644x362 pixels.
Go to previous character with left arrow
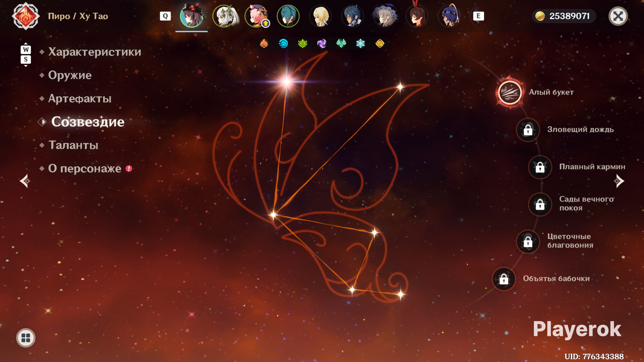click(x=25, y=181)
